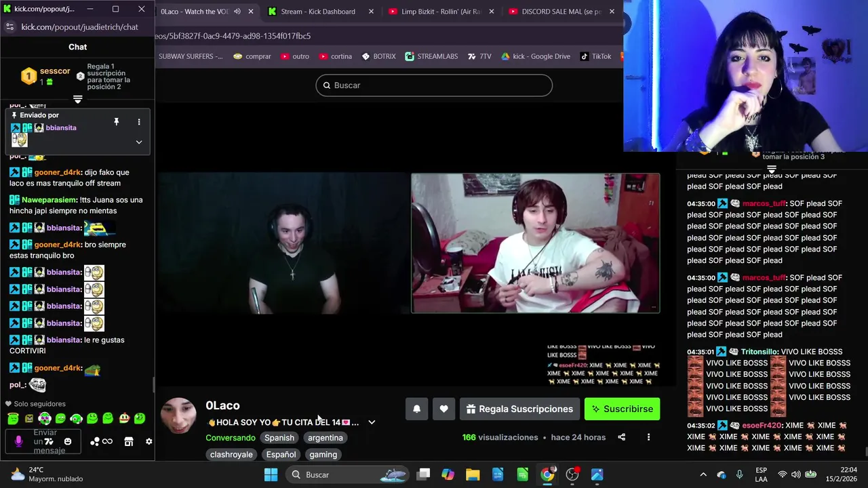
Task: Click the green Suscribirse button
Action: [622, 409]
